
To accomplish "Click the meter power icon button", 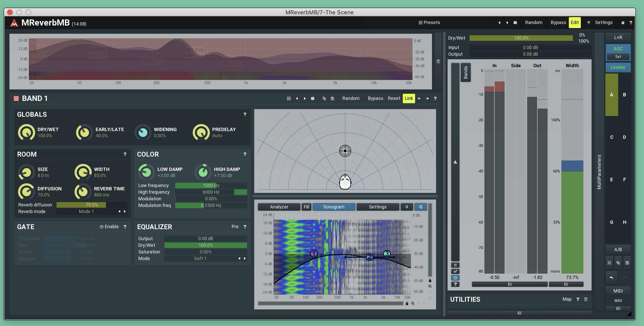I will [x=455, y=278].
